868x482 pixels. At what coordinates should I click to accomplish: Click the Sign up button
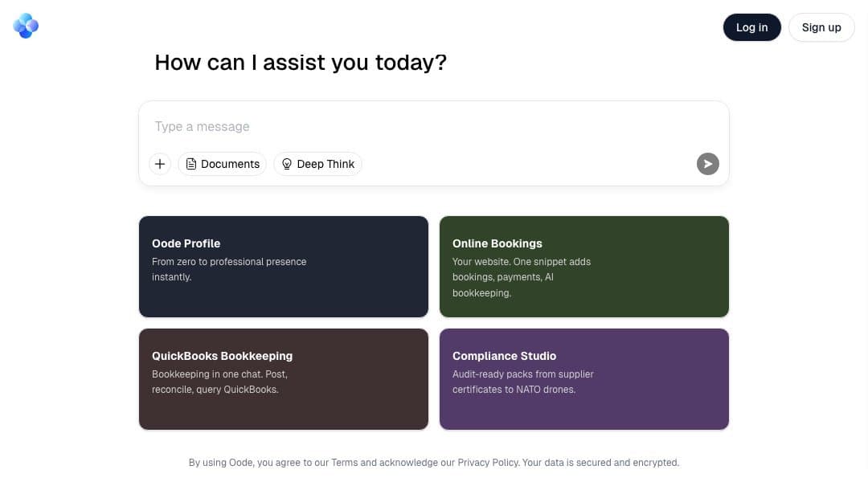[x=821, y=27]
